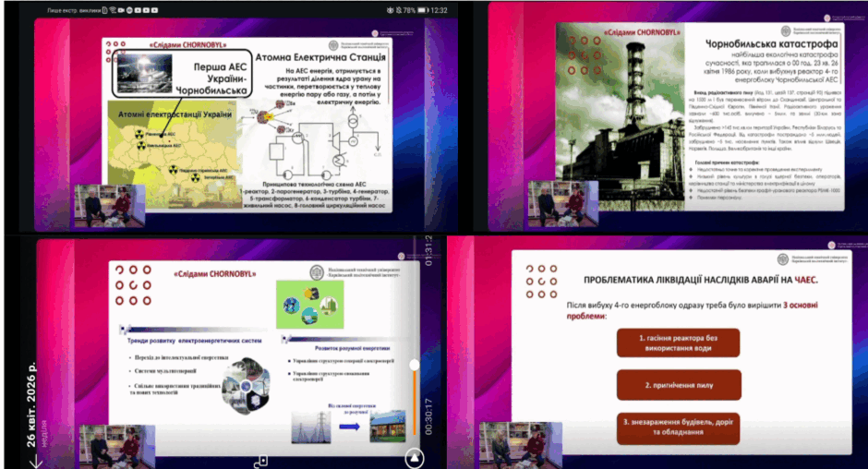Click the box '1. гасіння реактора без використання води'
This screenshot has width=868, height=469.
[x=678, y=343]
